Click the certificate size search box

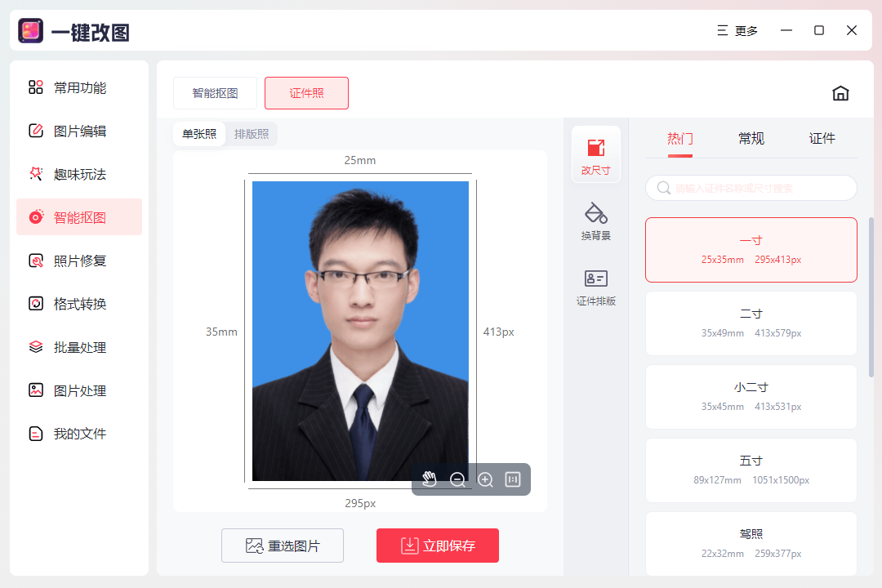point(751,188)
